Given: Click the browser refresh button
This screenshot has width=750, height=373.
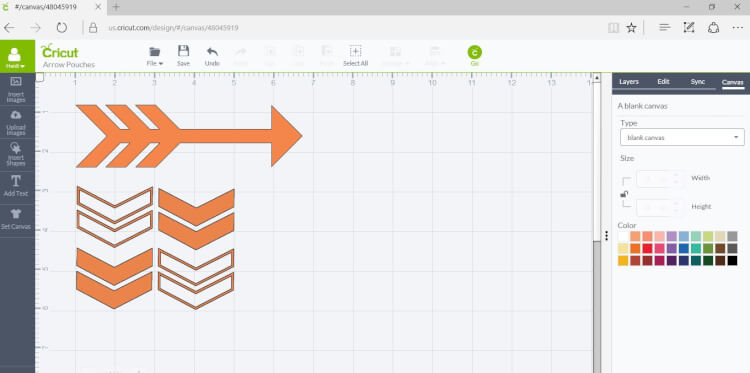Looking at the screenshot, I should (x=62, y=28).
